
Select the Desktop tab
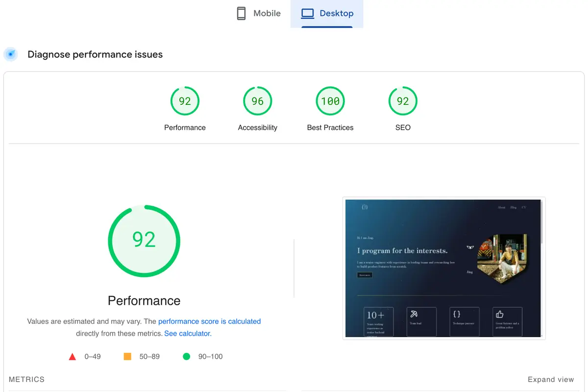(x=327, y=14)
